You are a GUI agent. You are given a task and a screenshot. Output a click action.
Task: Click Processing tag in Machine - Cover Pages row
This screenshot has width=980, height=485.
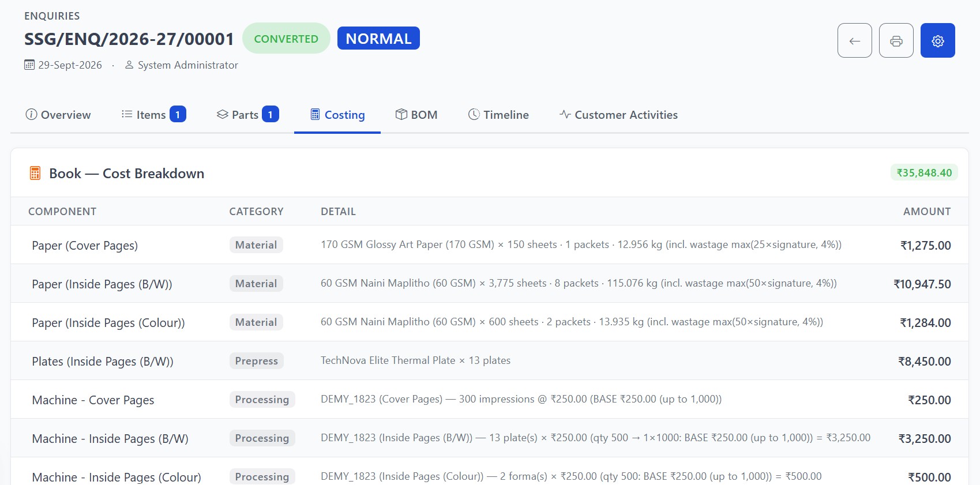coord(262,399)
